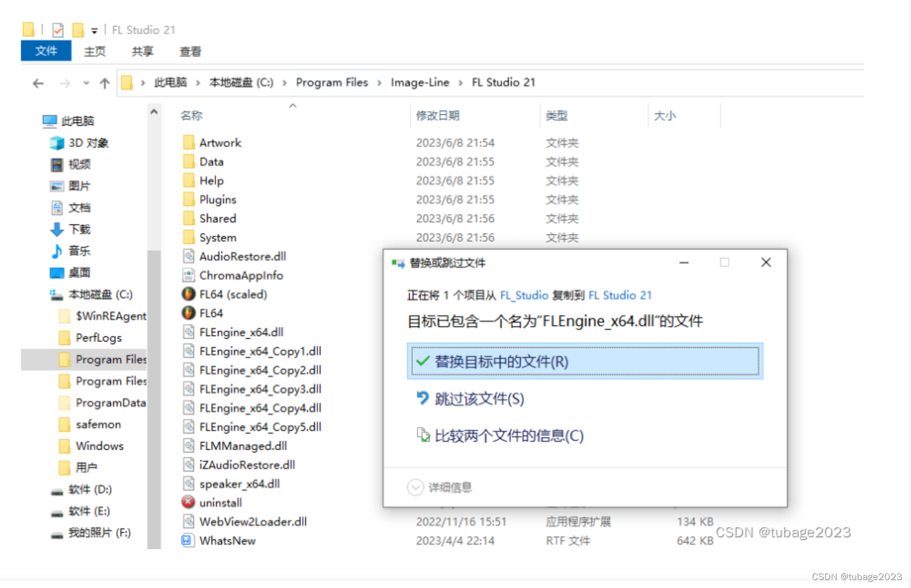Open the Artwork folder icon

(x=189, y=143)
